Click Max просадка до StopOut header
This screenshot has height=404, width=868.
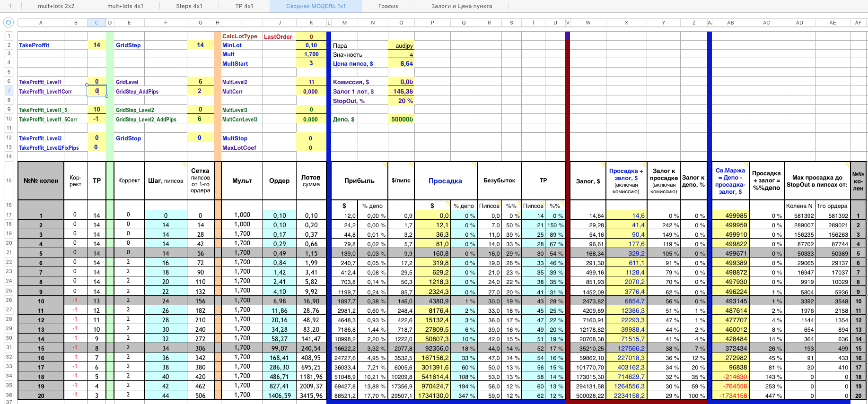tap(817, 181)
